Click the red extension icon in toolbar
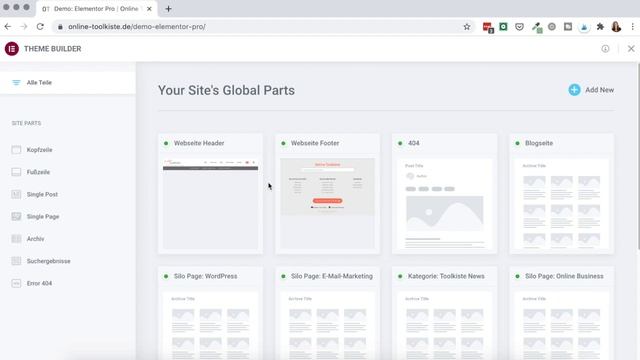Viewport: 640px width, 360px height. (488, 27)
